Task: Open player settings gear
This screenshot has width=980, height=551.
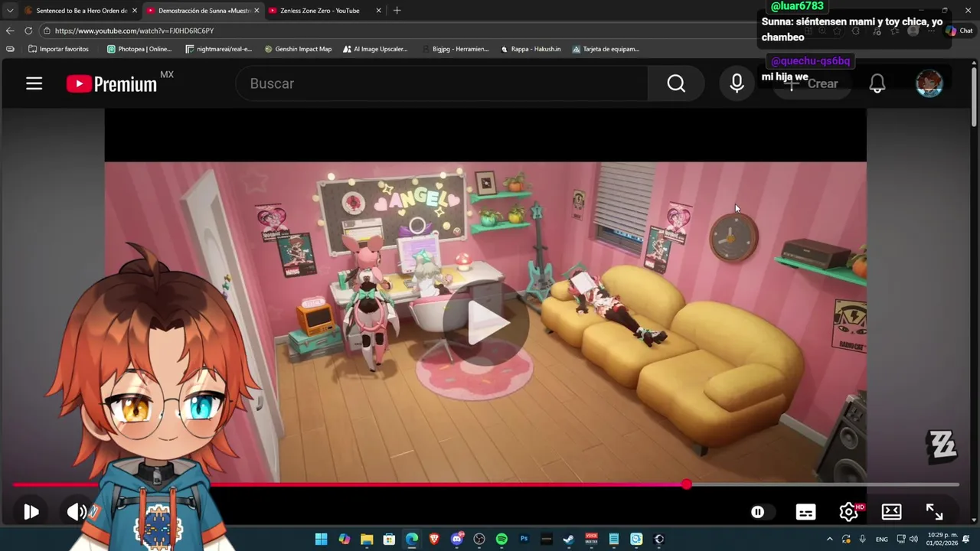Action: point(848,512)
